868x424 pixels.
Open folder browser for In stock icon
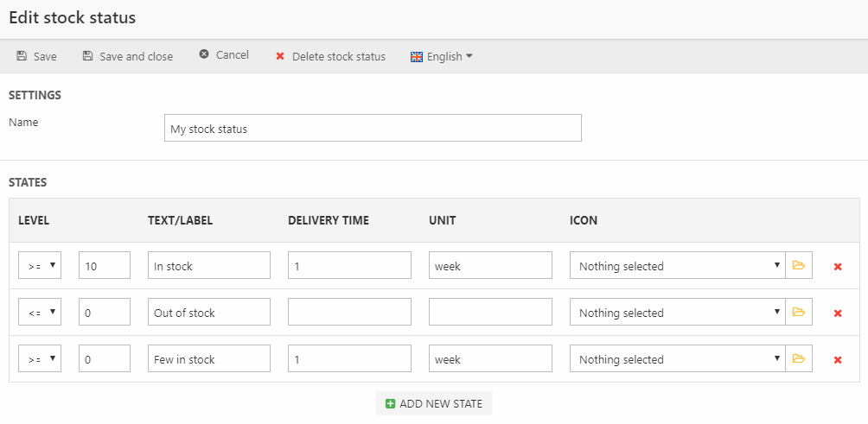798,266
